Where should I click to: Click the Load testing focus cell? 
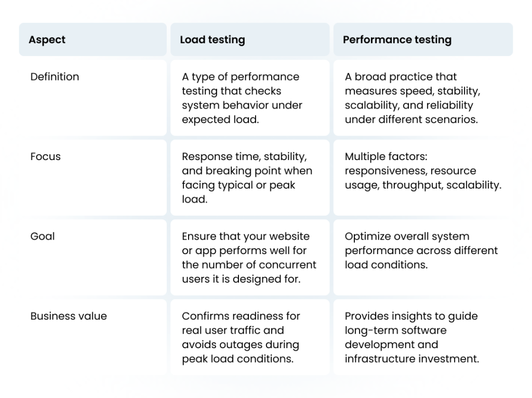pos(250,178)
